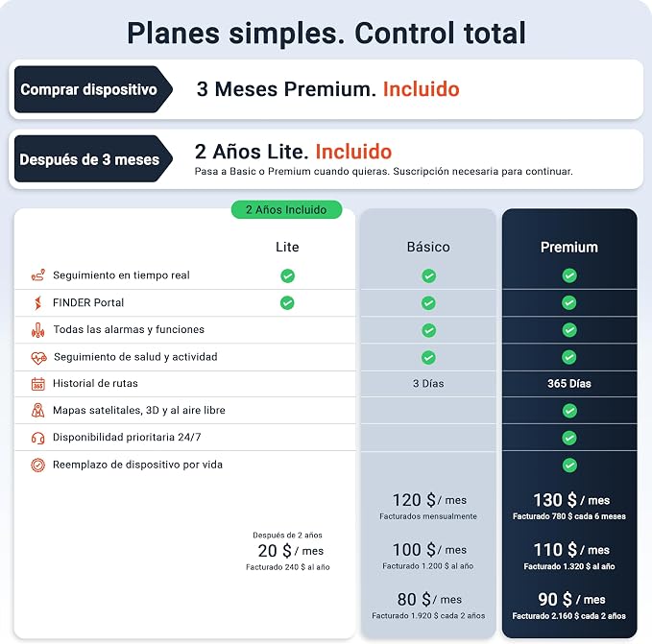The height and width of the screenshot is (644, 652).
Task: Click the Comprar dispositivo arrow label
Action: 93,89
